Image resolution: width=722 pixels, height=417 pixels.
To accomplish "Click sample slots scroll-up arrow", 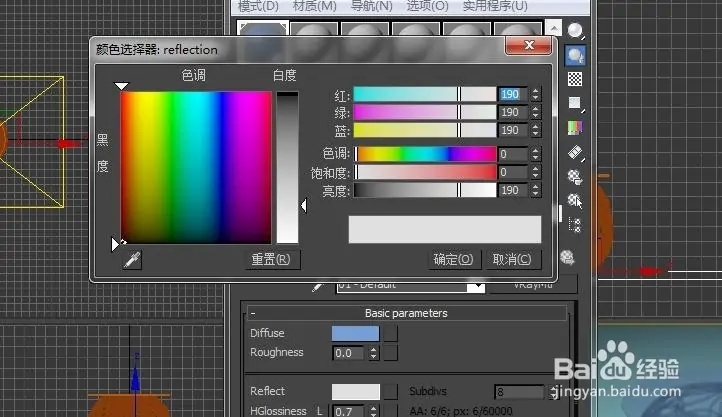I will (x=553, y=28).
